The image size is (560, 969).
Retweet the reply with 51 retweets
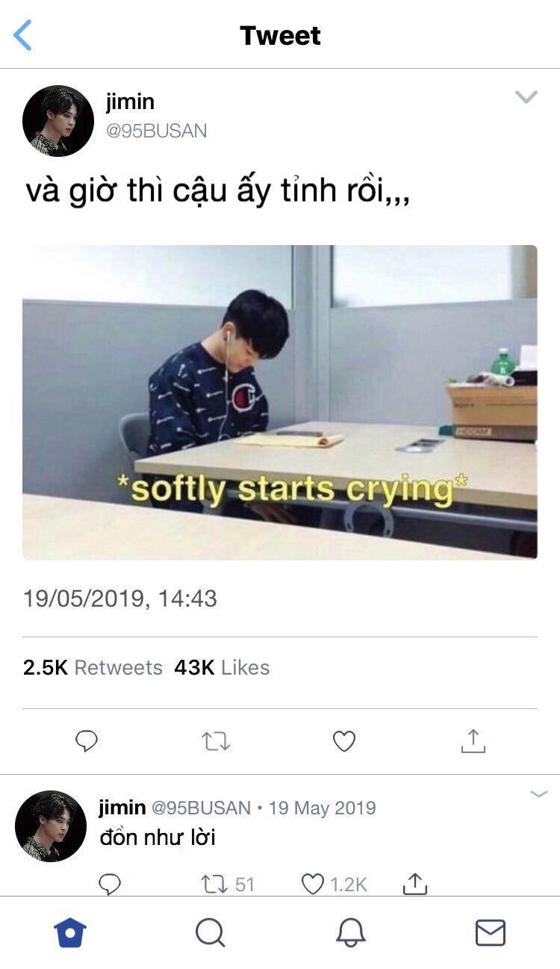[x=228, y=885]
